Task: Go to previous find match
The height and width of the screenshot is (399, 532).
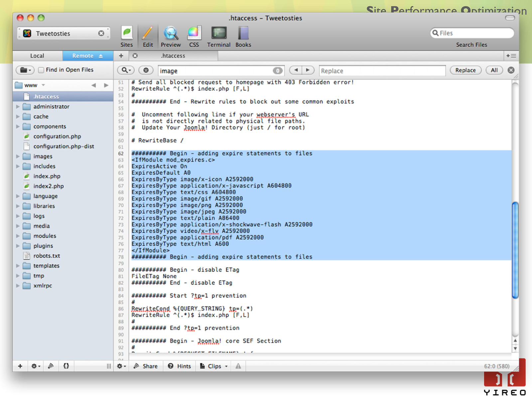Action: (x=296, y=70)
